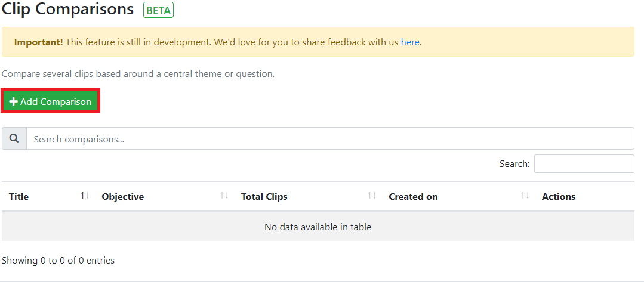This screenshot has width=644, height=282.
Task: Click the sort arrows beside Created on
Action: click(525, 196)
